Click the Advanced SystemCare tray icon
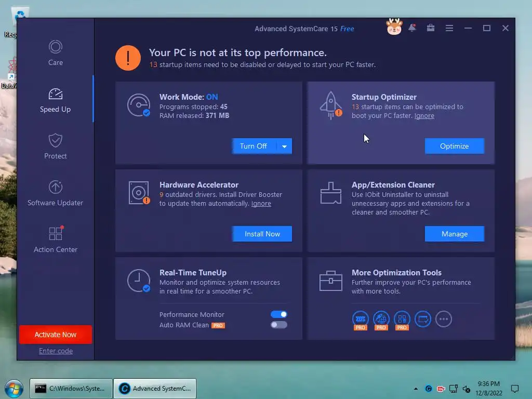This screenshot has height=399, width=532. [429, 389]
